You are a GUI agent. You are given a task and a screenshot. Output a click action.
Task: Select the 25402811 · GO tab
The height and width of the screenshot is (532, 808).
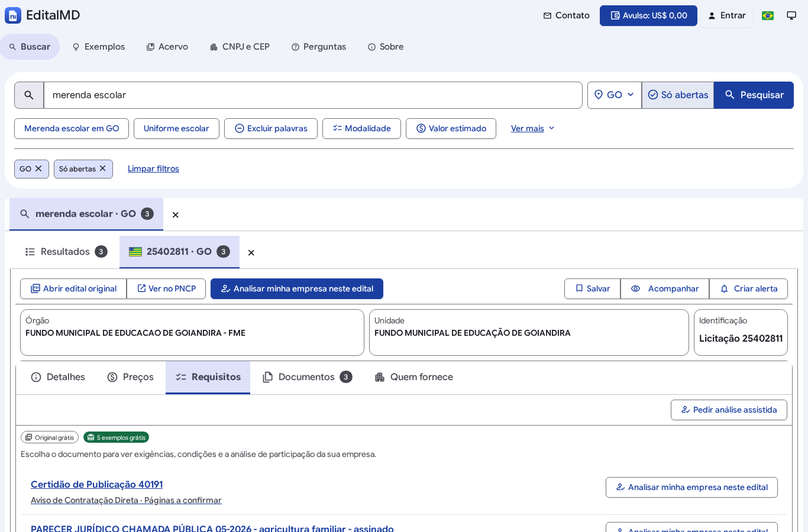(x=179, y=252)
